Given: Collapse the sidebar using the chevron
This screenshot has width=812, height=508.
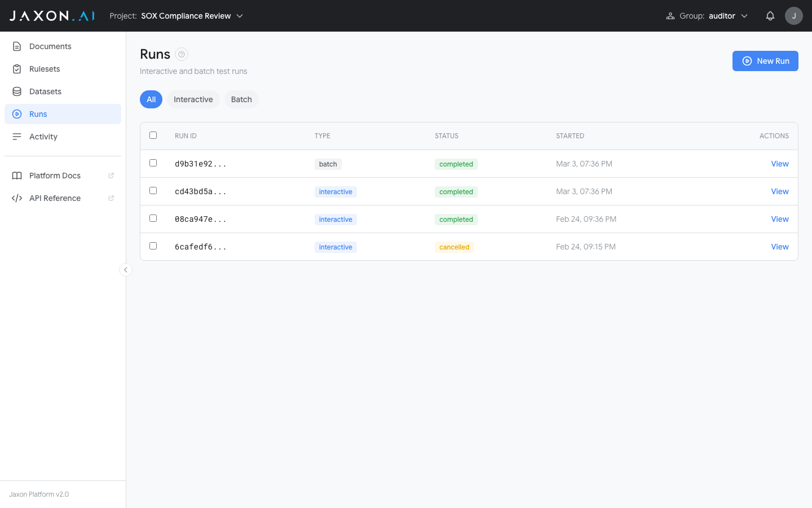Looking at the screenshot, I should (125, 270).
